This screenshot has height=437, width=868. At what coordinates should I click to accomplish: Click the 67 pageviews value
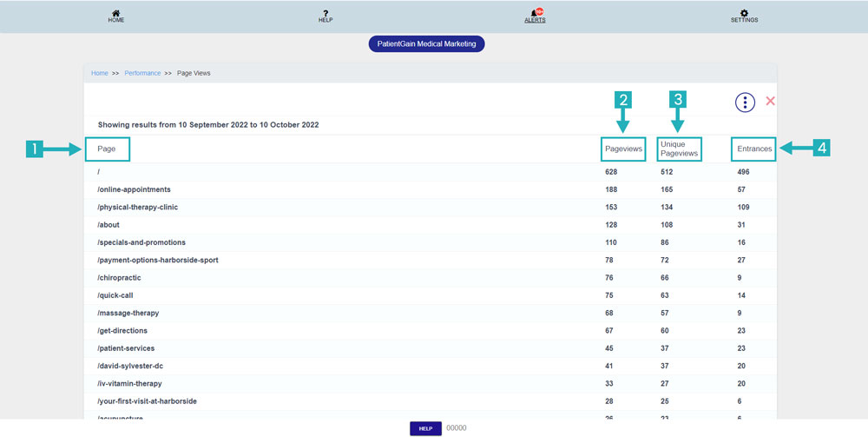[609, 331]
